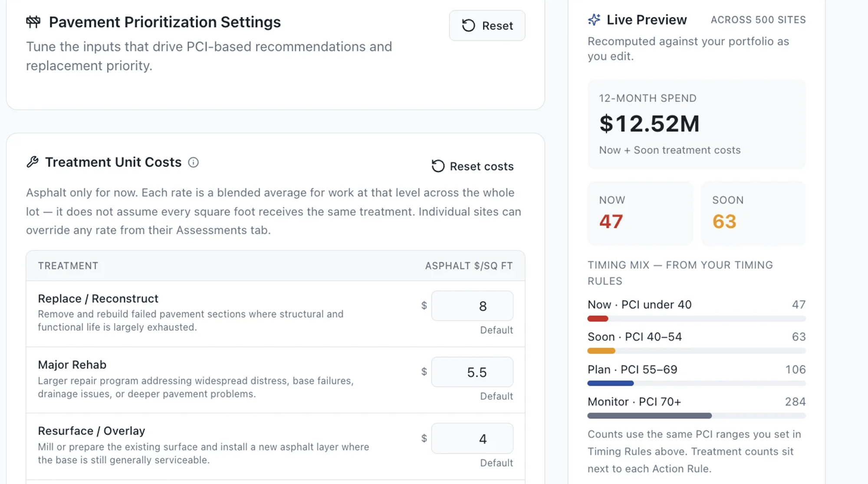The height and width of the screenshot is (484, 868).
Task: Click the circular arrow icon in Reset button
Action: (x=468, y=26)
